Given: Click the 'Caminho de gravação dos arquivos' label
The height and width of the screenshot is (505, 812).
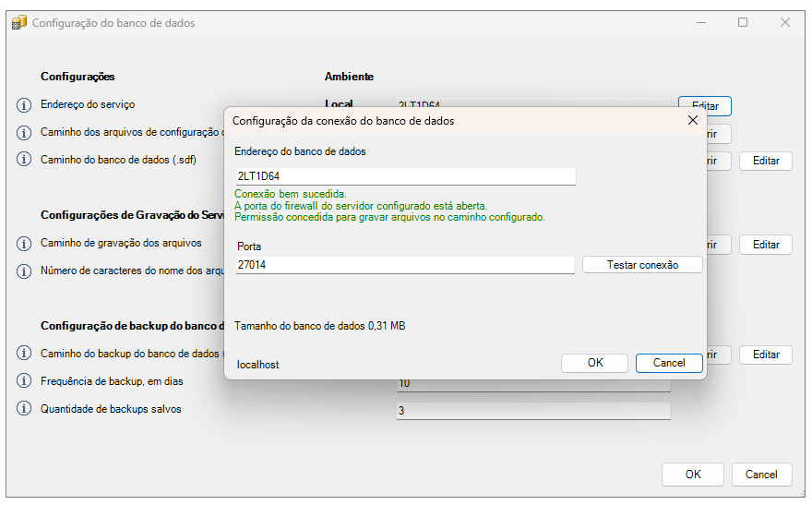Looking at the screenshot, I should (121, 243).
